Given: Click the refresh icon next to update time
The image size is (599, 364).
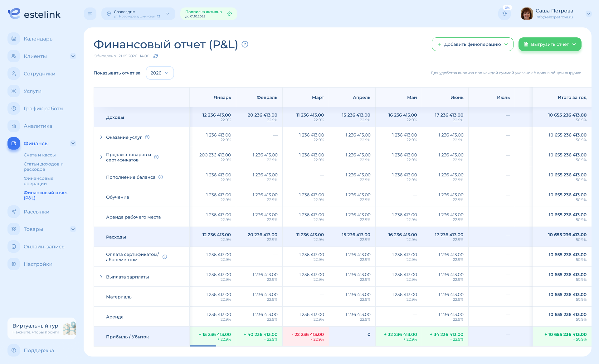Looking at the screenshot, I should tap(156, 56).
